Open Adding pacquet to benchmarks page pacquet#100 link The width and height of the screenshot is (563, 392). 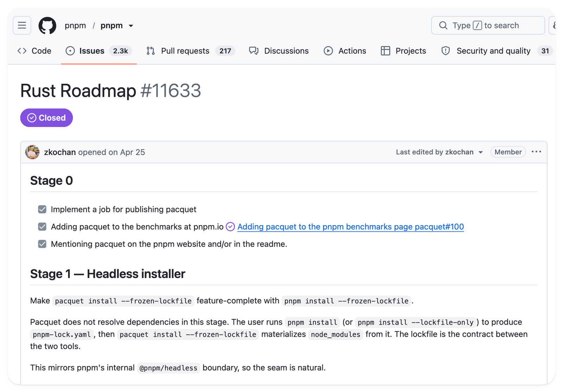[x=350, y=227]
